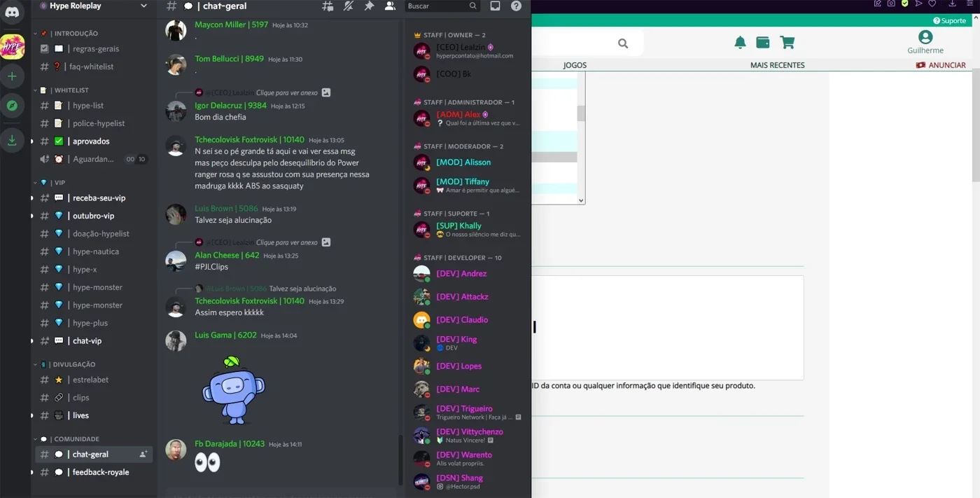This screenshot has width=980, height=498.
Task: Open feedback-royale channel
Action: [x=94, y=472]
